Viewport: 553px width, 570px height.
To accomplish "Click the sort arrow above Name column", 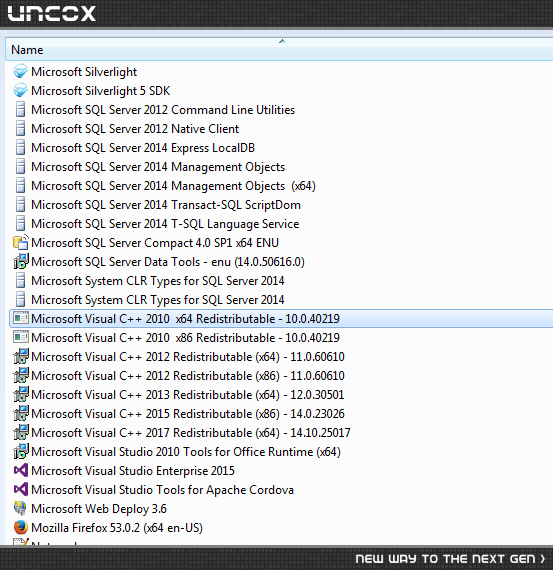I will tap(282, 41).
